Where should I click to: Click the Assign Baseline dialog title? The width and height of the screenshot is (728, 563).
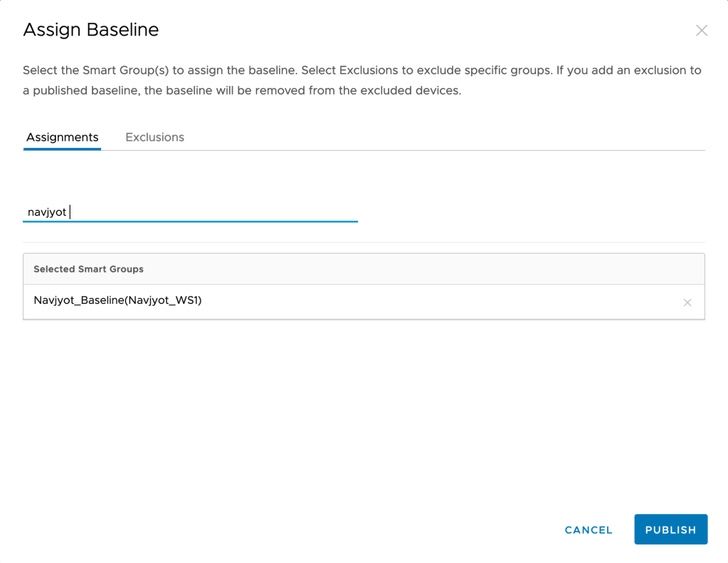click(91, 30)
